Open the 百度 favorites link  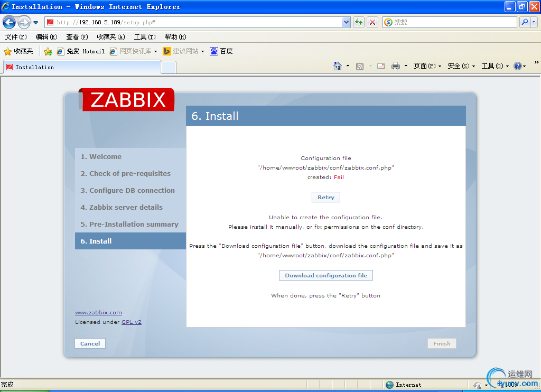click(x=221, y=51)
